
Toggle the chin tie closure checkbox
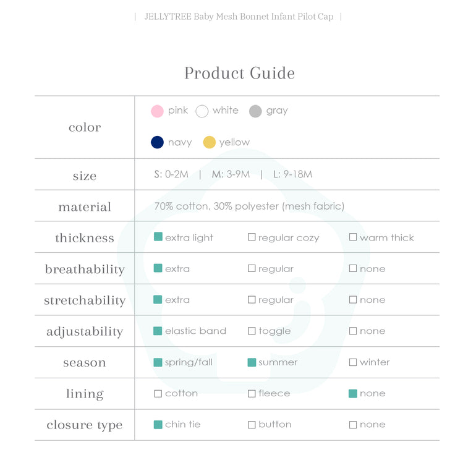(x=158, y=425)
